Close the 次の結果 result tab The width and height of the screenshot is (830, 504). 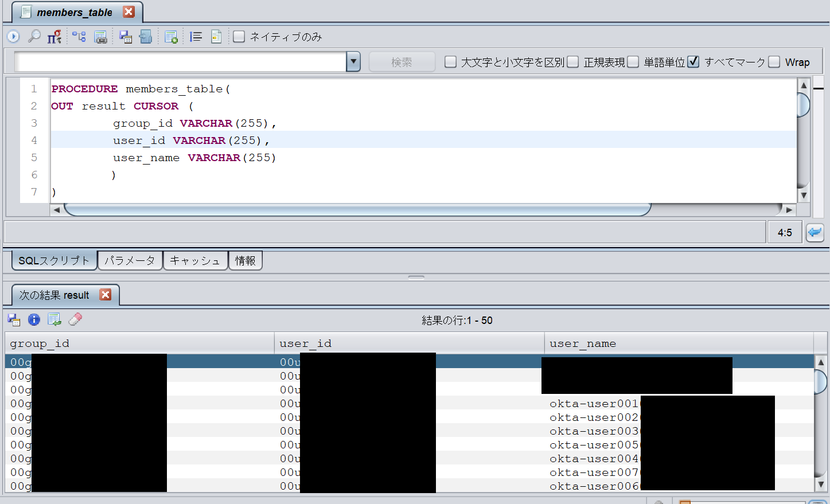tap(106, 294)
